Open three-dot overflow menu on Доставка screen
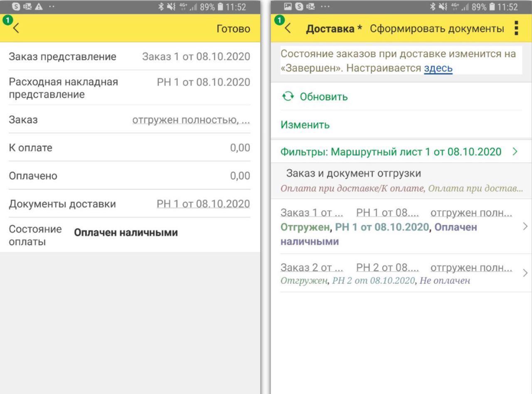 tap(517, 28)
